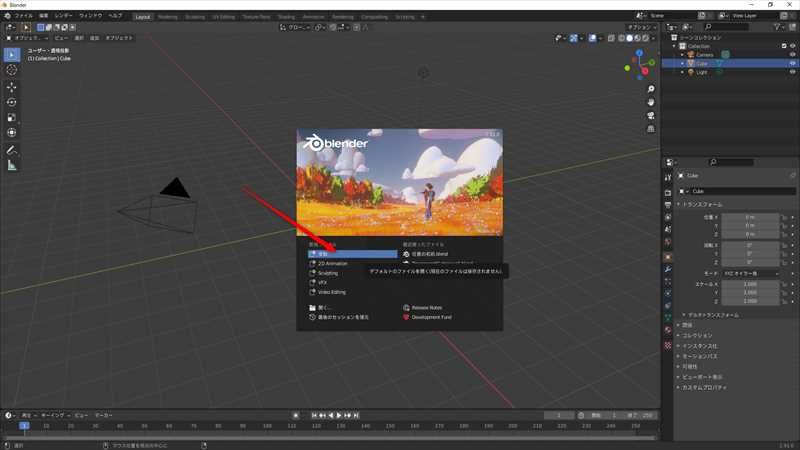The height and width of the screenshot is (450, 800).
Task: Click the スケール X value field
Action: (750, 284)
